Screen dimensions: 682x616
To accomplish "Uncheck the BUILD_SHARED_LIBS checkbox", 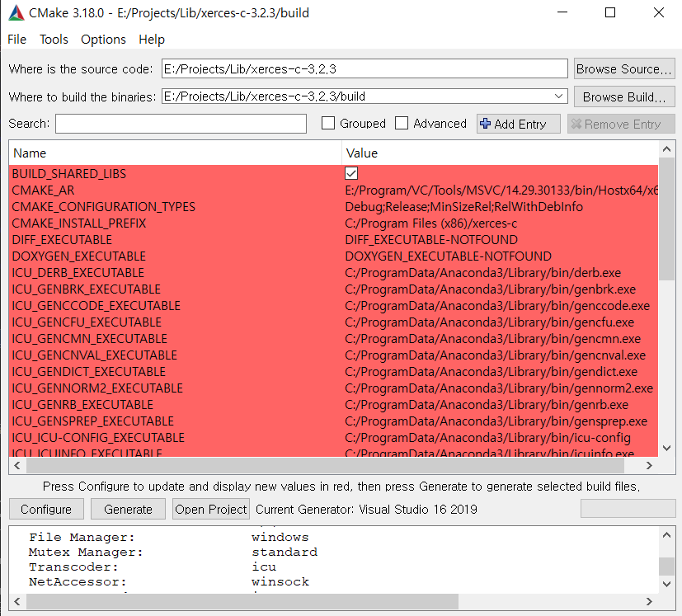I will point(351,173).
